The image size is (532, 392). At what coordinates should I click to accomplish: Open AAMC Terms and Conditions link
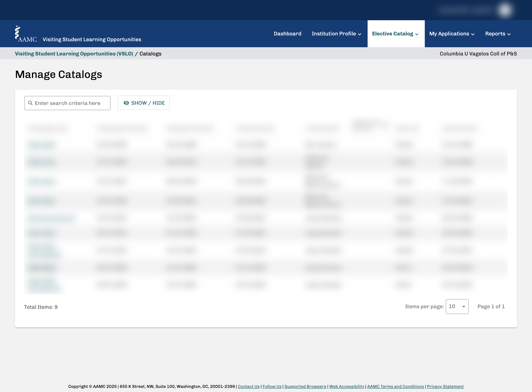(x=395, y=386)
